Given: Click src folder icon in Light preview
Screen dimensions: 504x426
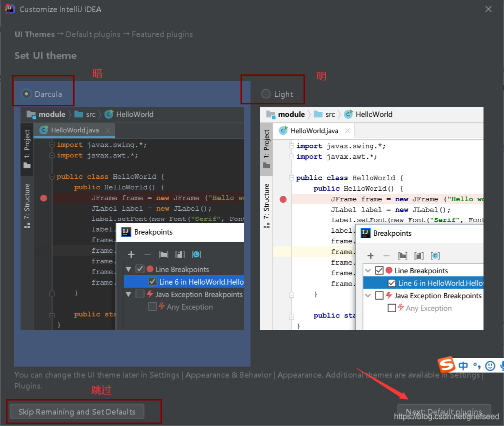Looking at the screenshot, I should coord(318,114).
